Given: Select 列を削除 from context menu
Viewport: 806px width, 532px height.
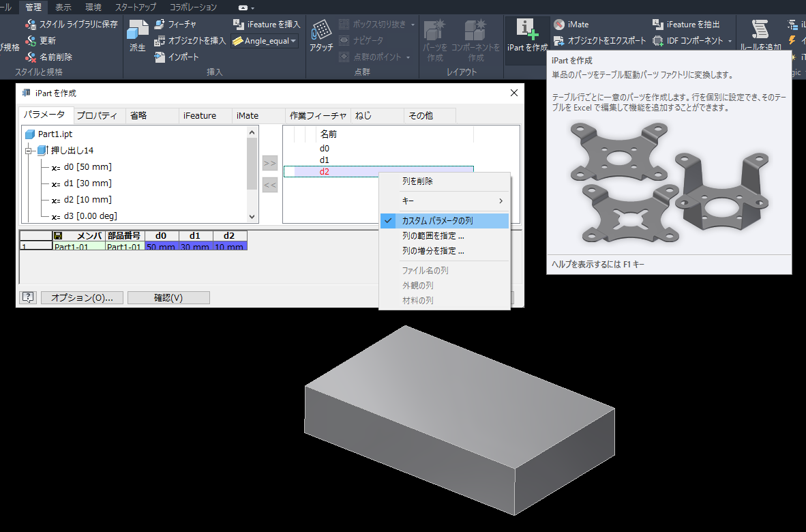Looking at the screenshot, I should coord(417,181).
